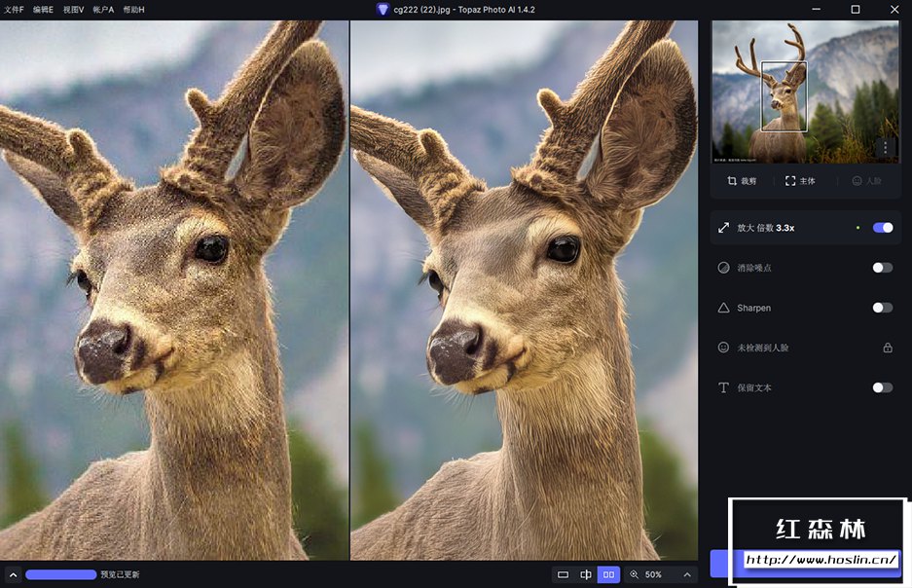Open the 帮助H menu
The width and height of the screenshot is (912, 588).
(x=133, y=10)
